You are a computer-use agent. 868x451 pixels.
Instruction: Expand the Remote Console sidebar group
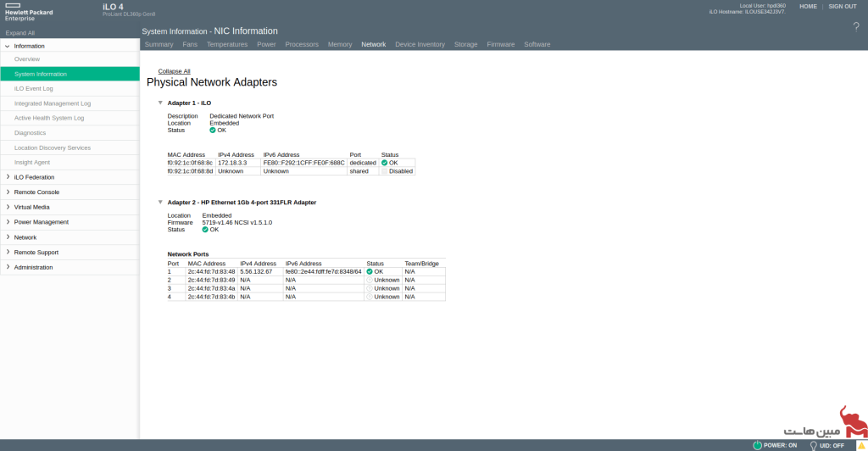pyautogui.click(x=8, y=192)
